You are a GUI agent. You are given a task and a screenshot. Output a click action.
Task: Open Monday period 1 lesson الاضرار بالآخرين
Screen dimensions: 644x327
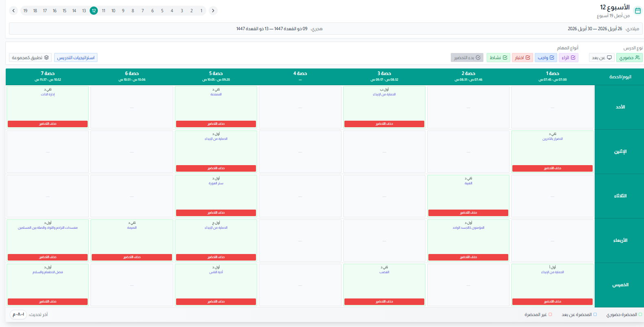click(x=552, y=139)
